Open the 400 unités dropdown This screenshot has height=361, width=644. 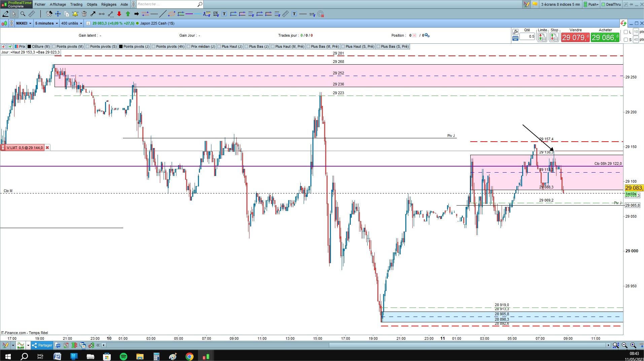[72, 23]
